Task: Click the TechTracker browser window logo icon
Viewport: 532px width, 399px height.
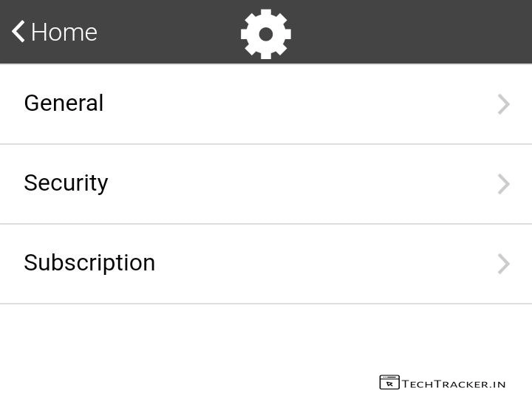Action: [x=389, y=382]
